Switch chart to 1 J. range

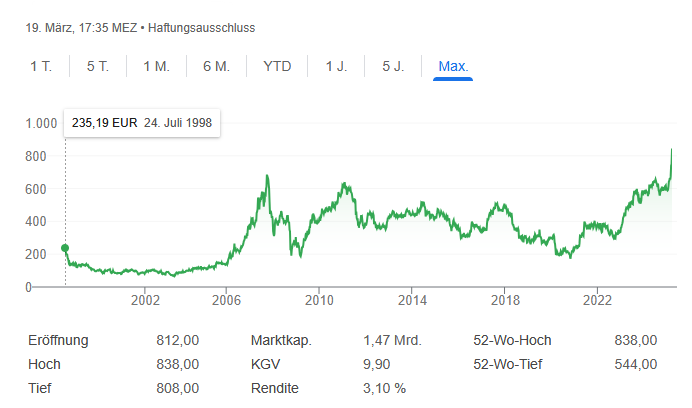click(336, 67)
